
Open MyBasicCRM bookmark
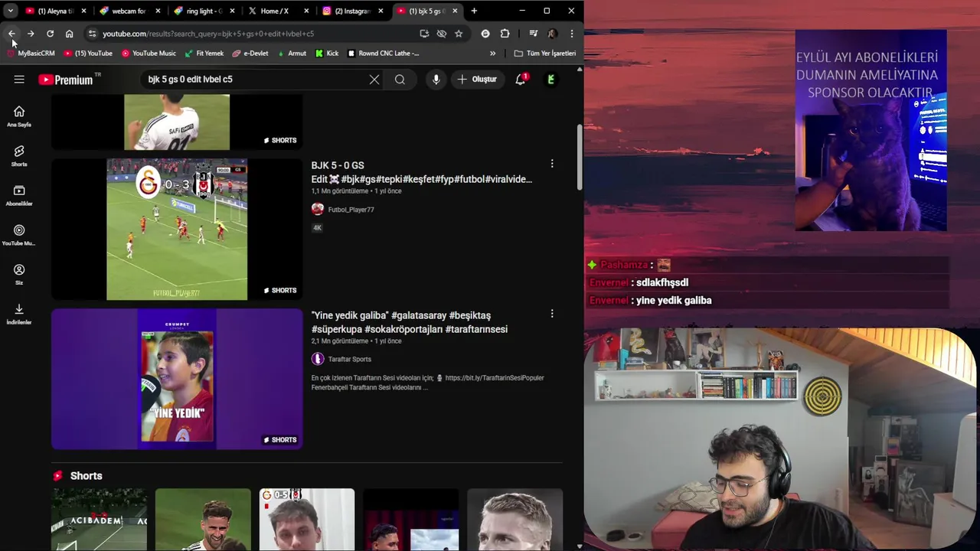click(x=31, y=54)
